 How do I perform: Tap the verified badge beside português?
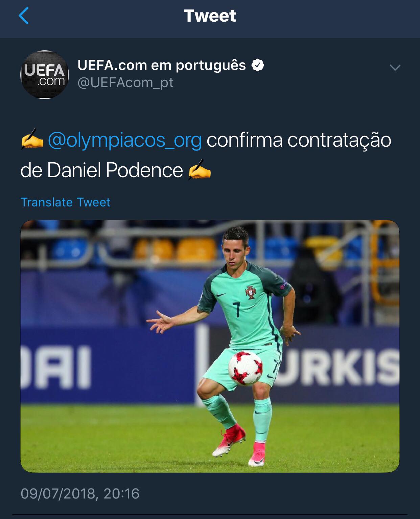pyautogui.click(x=258, y=65)
